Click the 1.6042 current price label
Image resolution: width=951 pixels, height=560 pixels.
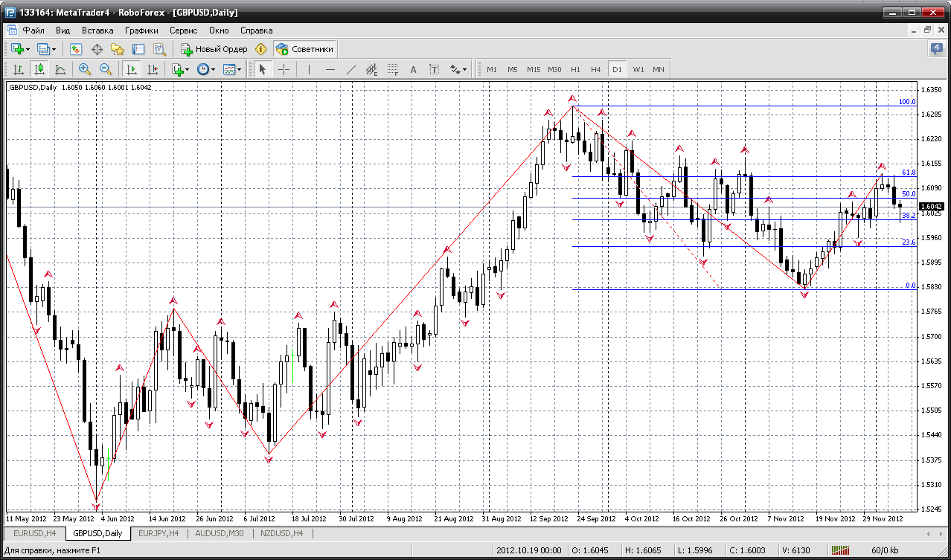tap(931, 206)
